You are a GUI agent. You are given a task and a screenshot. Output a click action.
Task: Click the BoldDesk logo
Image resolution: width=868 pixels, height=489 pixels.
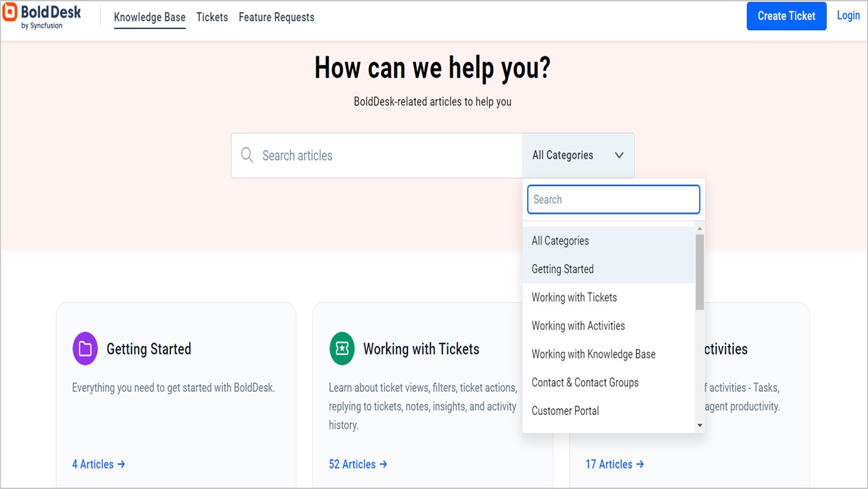click(x=41, y=16)
